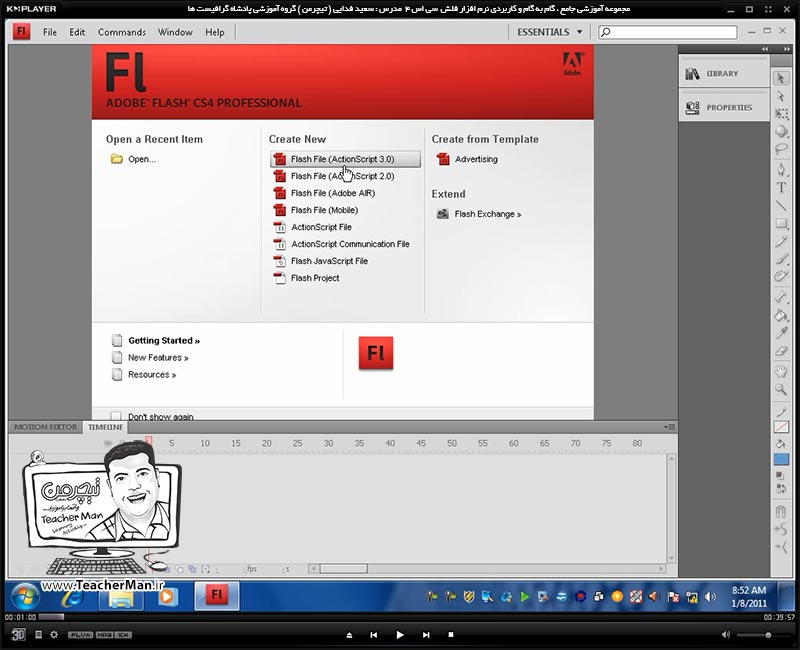Open the Resources link

[144, 374]
